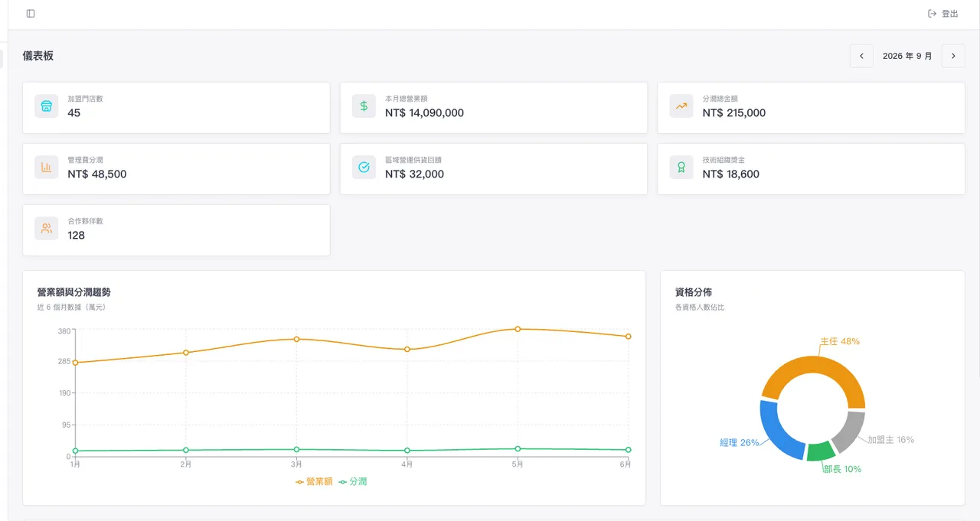980x521 pixels.
Task: Click the trending arrow icon for 分潤總金額
Action: (x=681, y=106)
